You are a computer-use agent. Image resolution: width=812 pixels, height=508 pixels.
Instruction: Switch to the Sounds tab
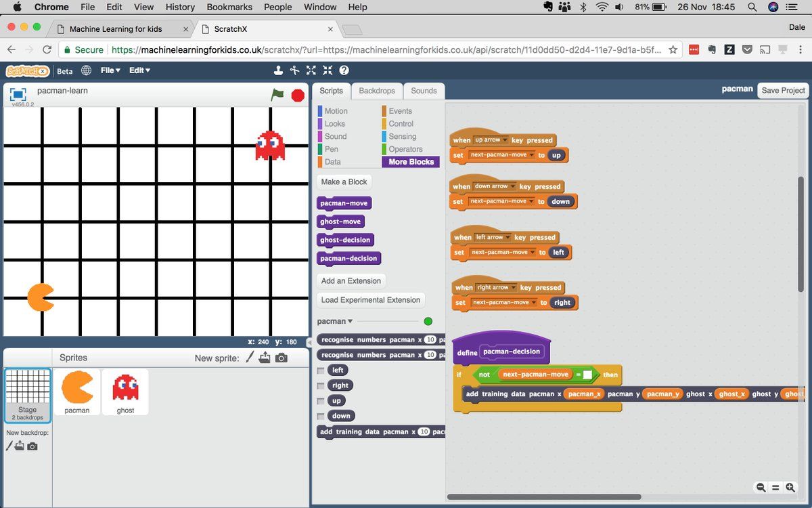424,91
